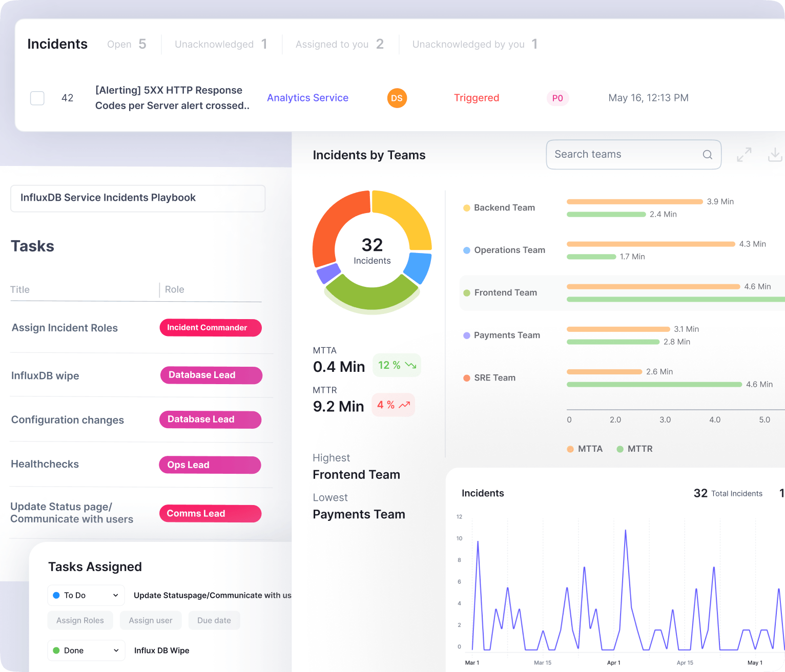This screenshot has height=672, width=785.
Task: Click the download icon on Incidents by Teams
Action: coord(775,154)
